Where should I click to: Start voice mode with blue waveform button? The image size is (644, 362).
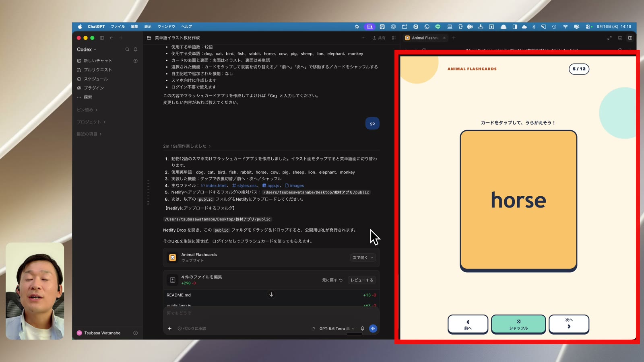click(x=373, y=329)
